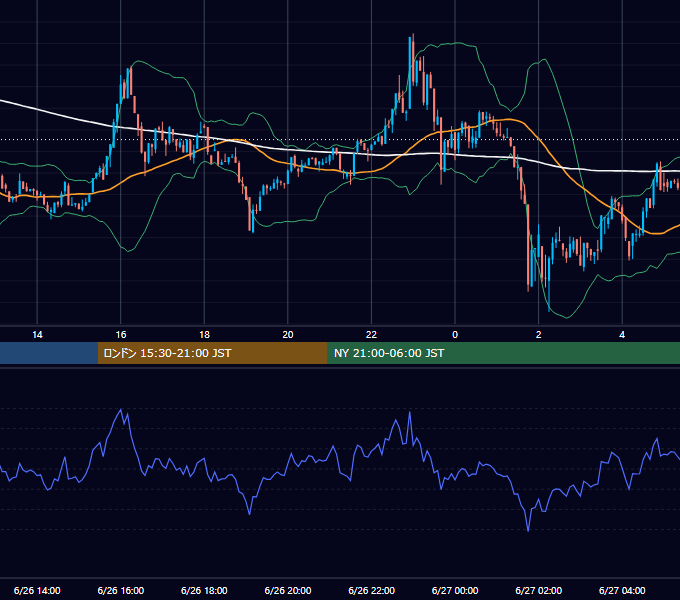Select the NY 21:00-06:00 JST session bar
Viewport: 680px width, 600px height.
tap(503, 353)
